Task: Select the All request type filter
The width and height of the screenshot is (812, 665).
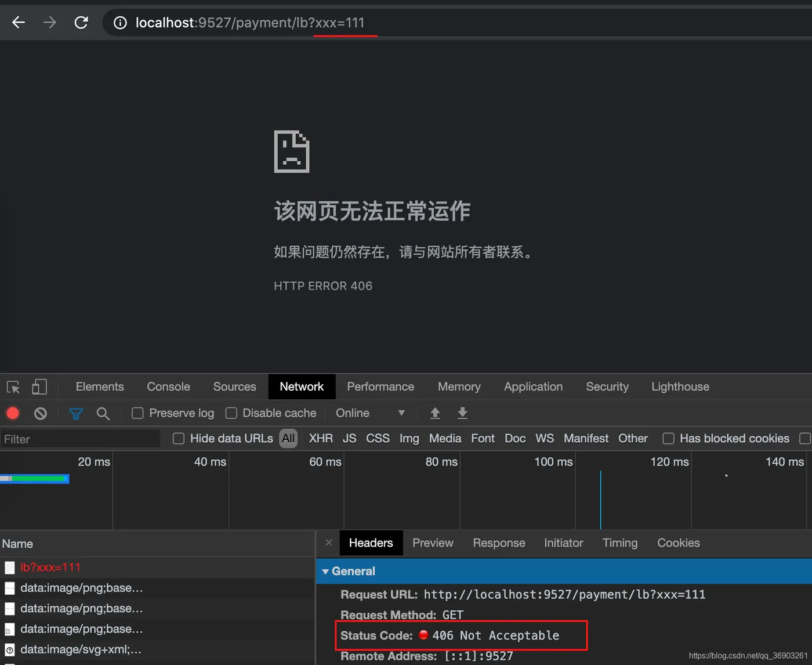Action: (x=288, y=439)
